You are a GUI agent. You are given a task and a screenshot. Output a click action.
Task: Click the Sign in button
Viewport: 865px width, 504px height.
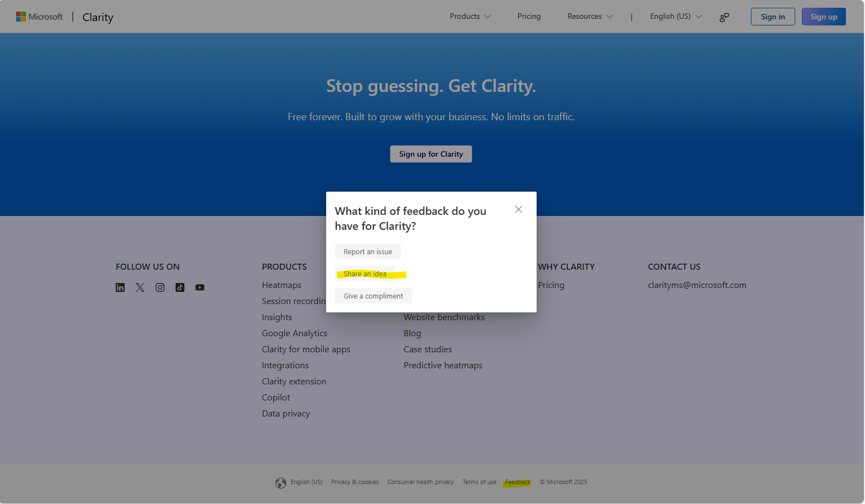(773, 17)
